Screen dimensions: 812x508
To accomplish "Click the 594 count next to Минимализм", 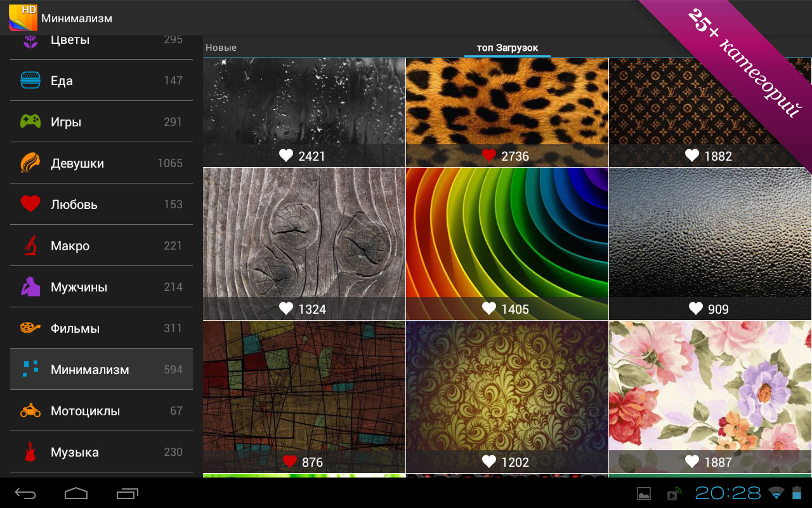I will tap(173, 370).
